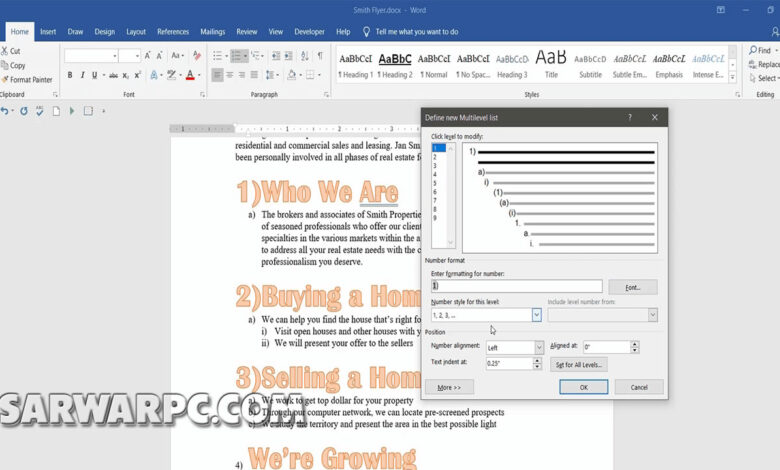Switch to the Layout tab
Screen dimensions: 780x470
point(136,32)
